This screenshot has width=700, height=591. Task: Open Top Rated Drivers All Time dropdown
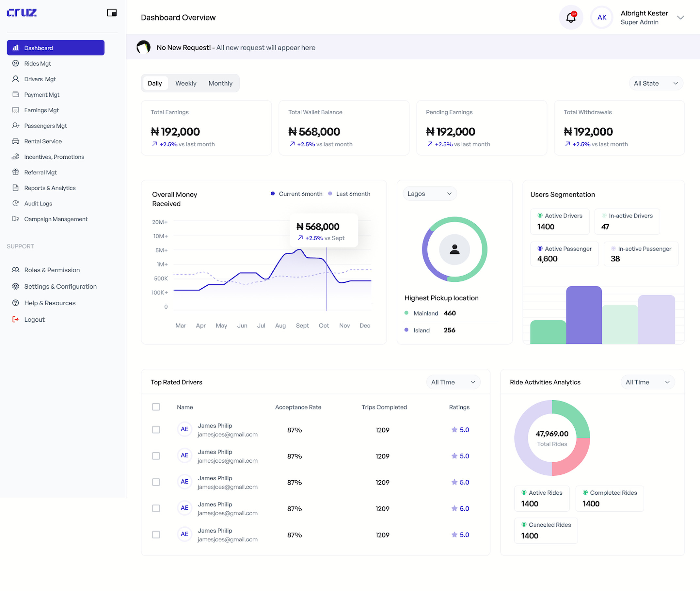(453, 382)
